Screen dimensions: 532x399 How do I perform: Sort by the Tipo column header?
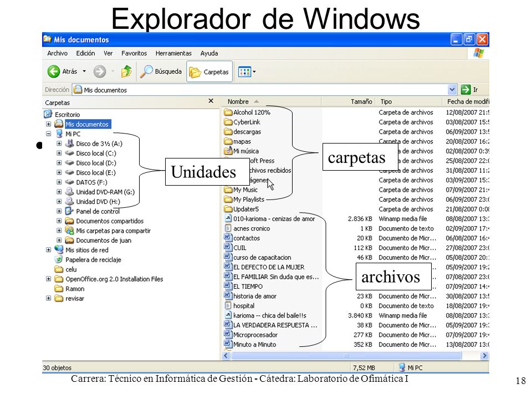point(409,101)
